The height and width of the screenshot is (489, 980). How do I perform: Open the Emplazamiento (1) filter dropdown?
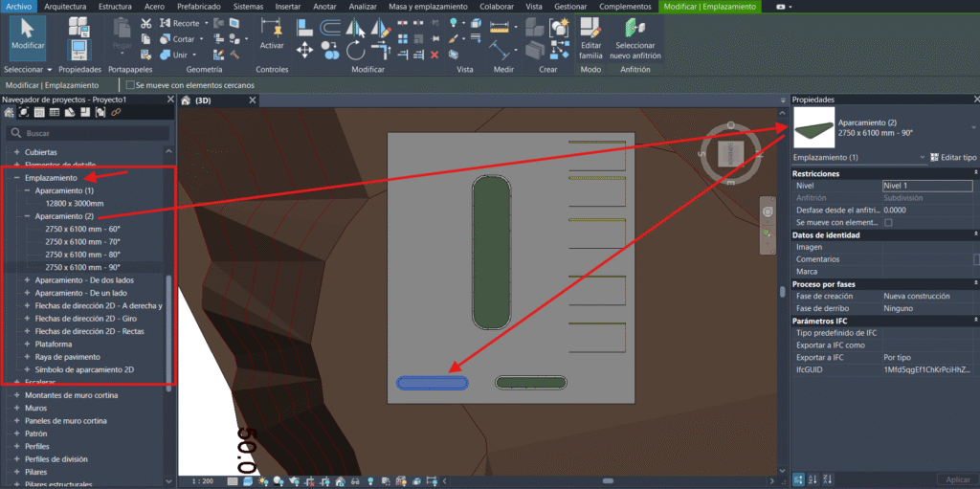[923, 157]
